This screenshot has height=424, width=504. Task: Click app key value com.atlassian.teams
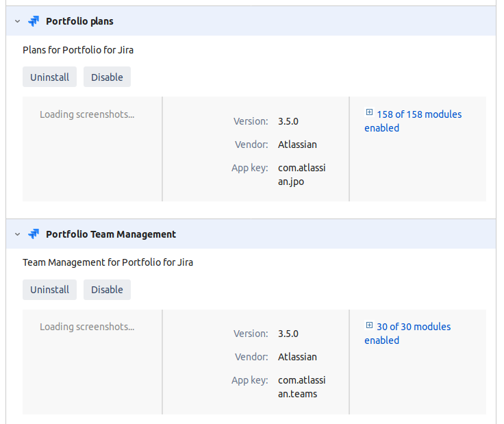click(x=302, y=387)
